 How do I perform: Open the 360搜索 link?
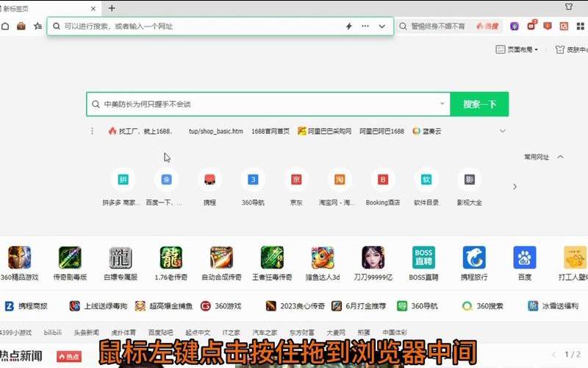click(x=483, y=306)
